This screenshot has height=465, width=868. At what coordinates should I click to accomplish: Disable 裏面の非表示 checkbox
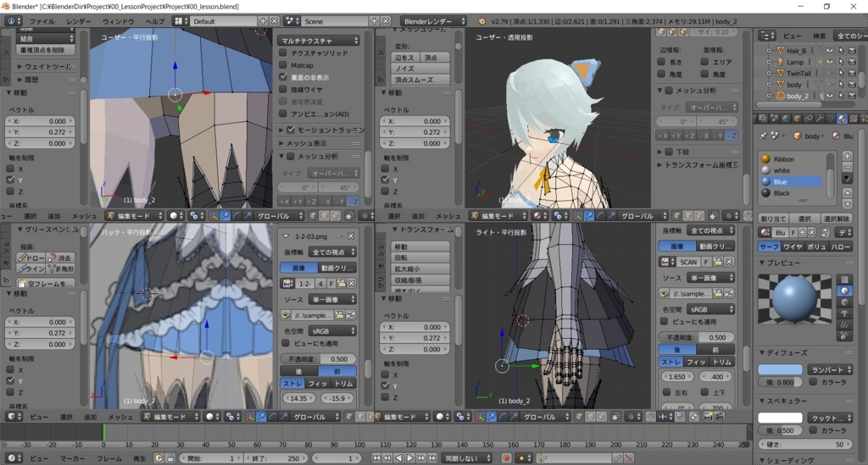(283, 77)
